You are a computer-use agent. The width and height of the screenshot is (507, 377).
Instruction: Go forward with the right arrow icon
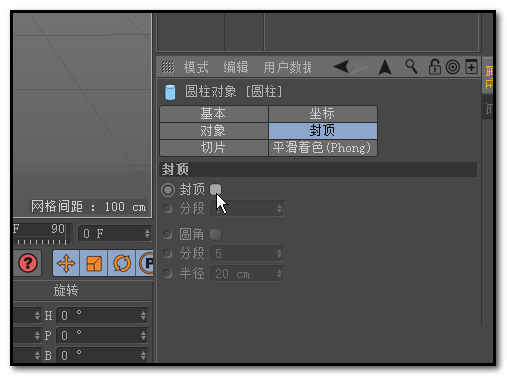coord(358,66)
